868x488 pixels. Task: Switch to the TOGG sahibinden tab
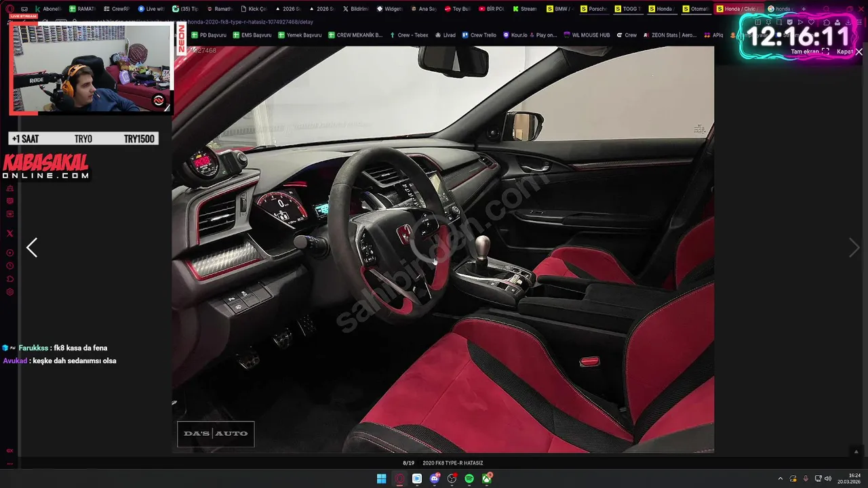click(x=627, y=9)
